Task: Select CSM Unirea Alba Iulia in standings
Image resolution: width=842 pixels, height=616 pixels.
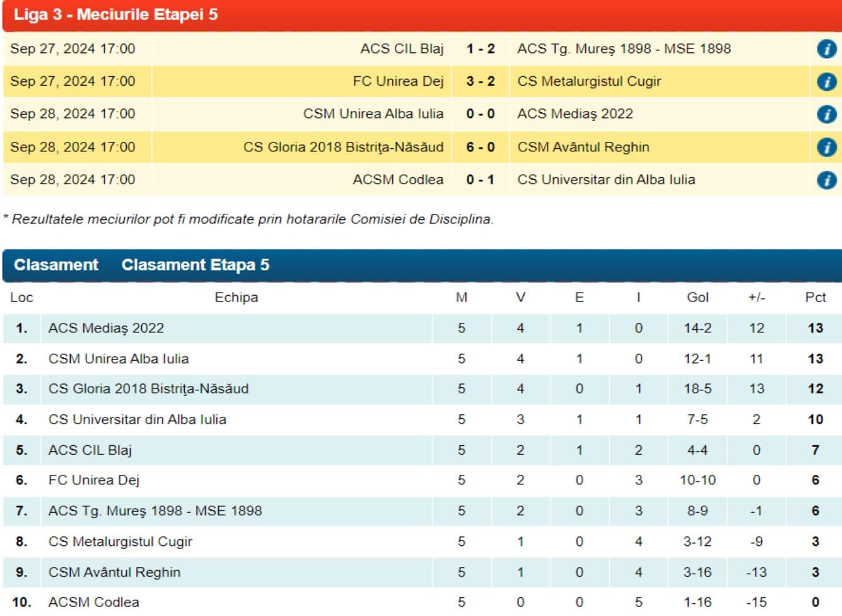Action: coord(119,359)
